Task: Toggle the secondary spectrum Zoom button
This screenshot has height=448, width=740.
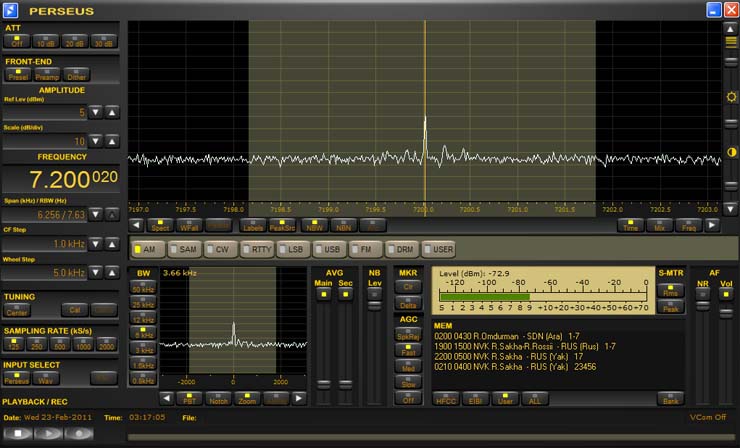Action: pos(247,398)
